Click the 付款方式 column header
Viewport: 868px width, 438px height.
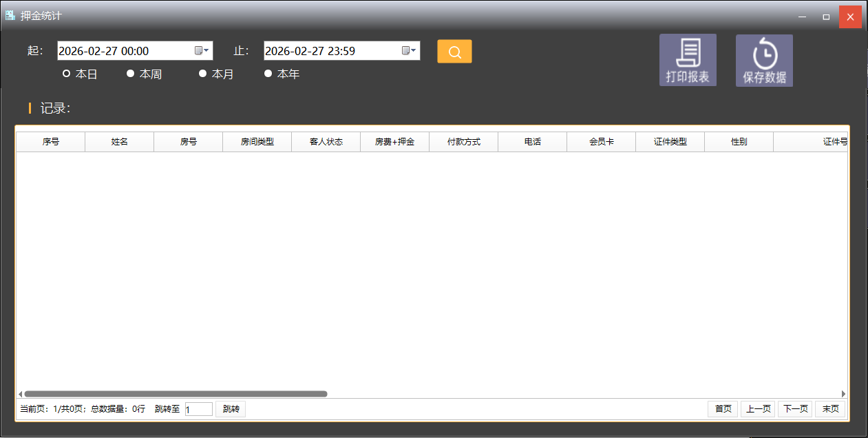(463, 142)
